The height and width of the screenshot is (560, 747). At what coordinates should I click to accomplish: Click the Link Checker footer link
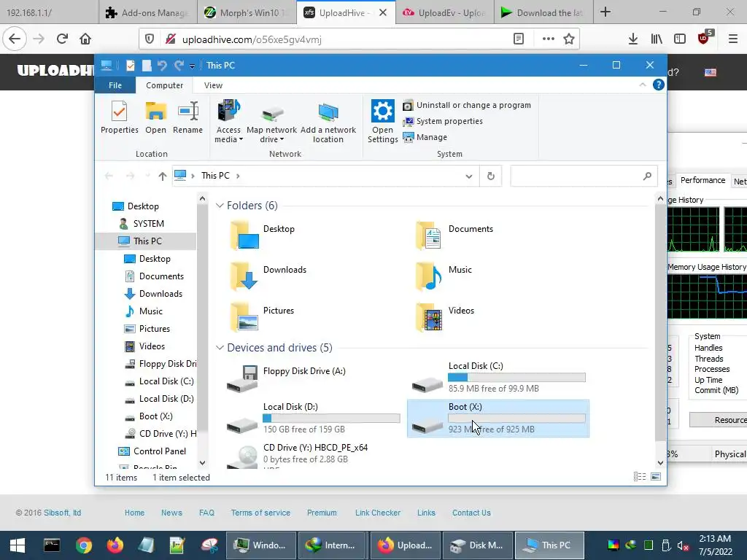pos(378,513)
